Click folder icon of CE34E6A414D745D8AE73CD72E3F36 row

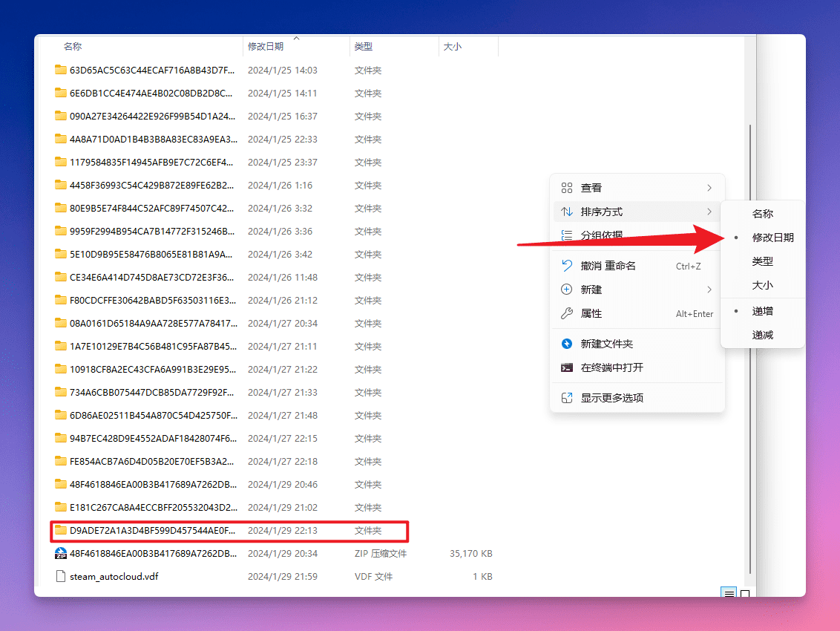61,277
